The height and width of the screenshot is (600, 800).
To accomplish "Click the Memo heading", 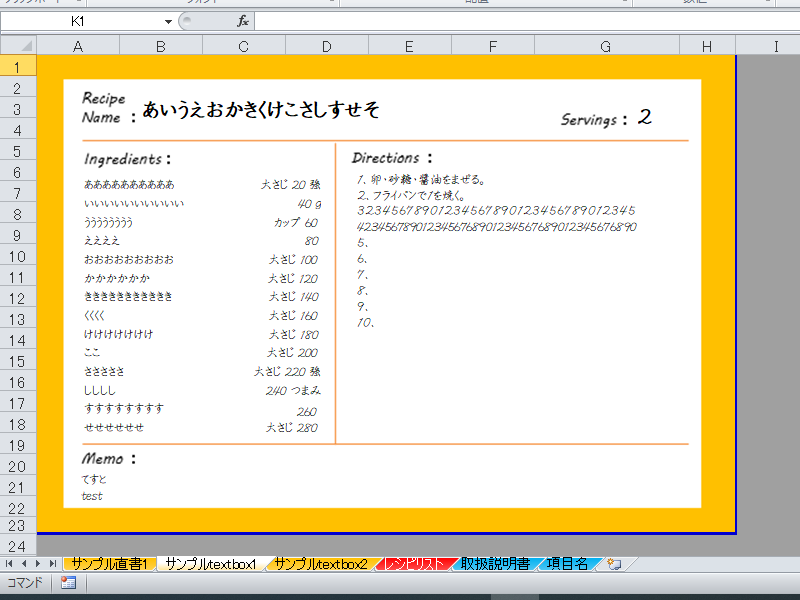I will pyautogui.click(x=109, y=459).
